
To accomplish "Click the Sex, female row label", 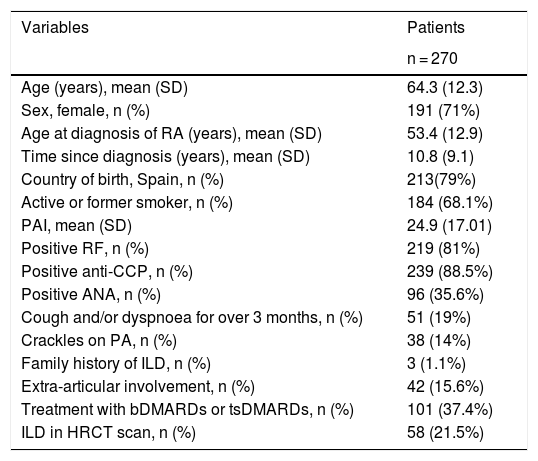I will pyautogui.click(x=85, y=111).
